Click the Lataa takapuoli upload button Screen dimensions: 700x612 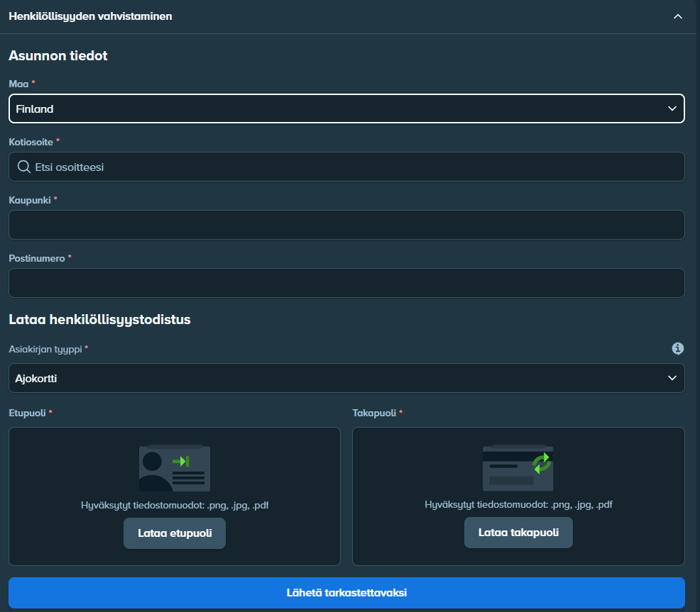518,533
